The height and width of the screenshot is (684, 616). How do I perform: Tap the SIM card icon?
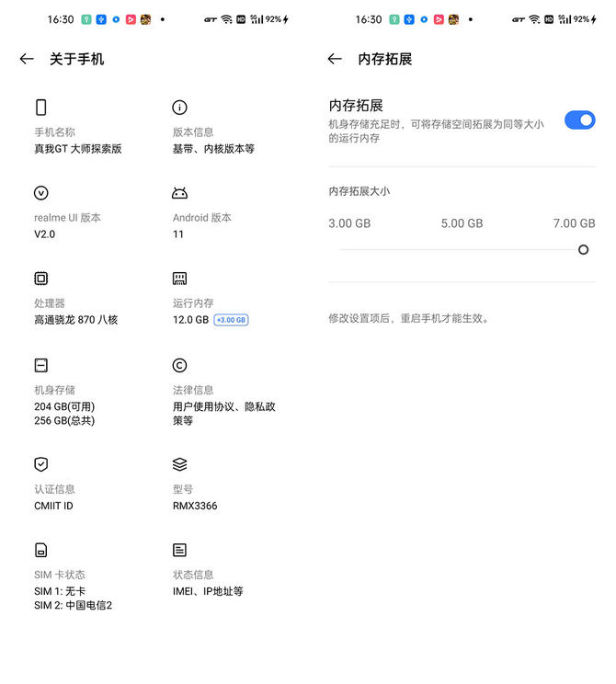coord(40,550)
